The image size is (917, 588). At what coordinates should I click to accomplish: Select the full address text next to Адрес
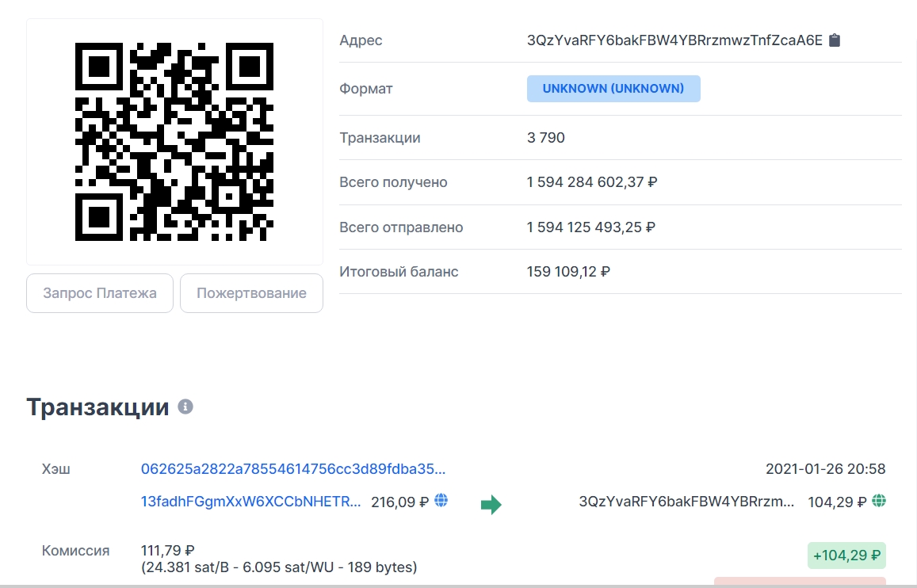tap(674, 40)
